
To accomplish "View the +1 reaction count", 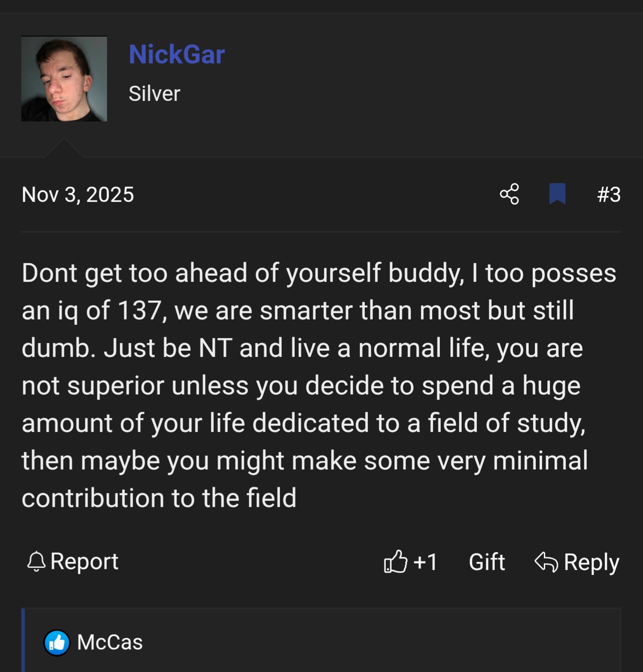I will point(425,562).
